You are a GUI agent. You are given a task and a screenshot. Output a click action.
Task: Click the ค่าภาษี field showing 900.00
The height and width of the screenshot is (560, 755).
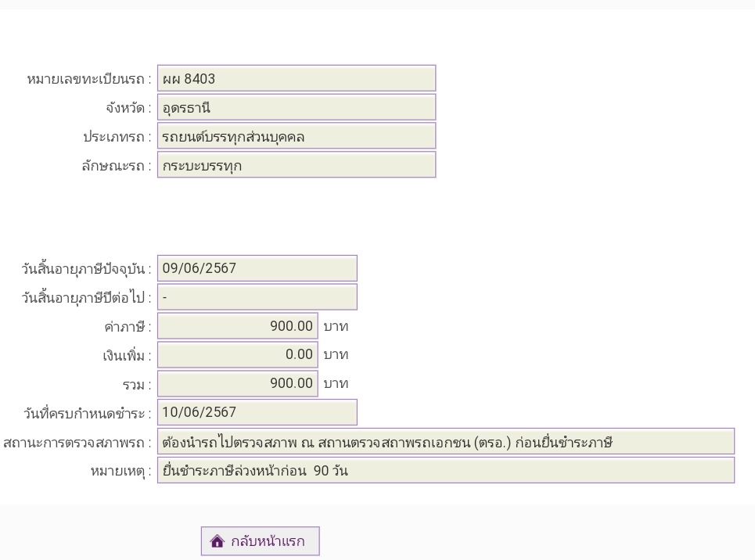237,326
